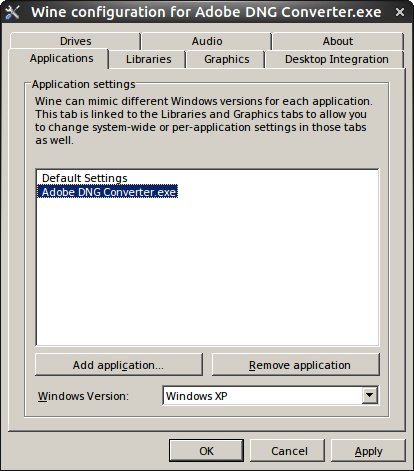Image resolution: width=414 pixels, height=471 pixels.
Task: Select Adobe DNG Converter.exe list entry
Action: tap(107, 192)
